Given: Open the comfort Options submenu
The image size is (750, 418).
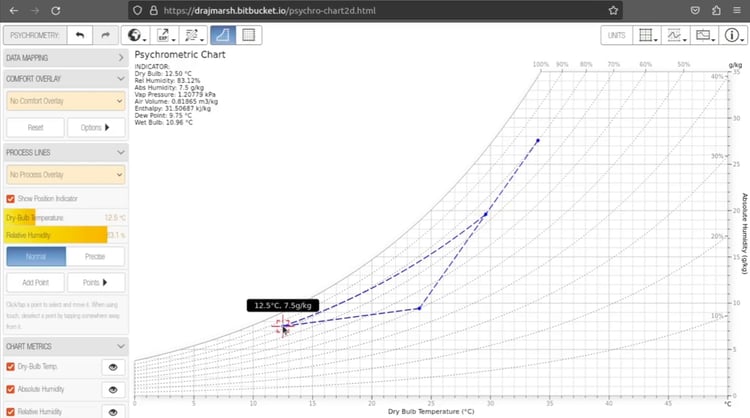Looking at the screenshot, I should tap(96, 128).
